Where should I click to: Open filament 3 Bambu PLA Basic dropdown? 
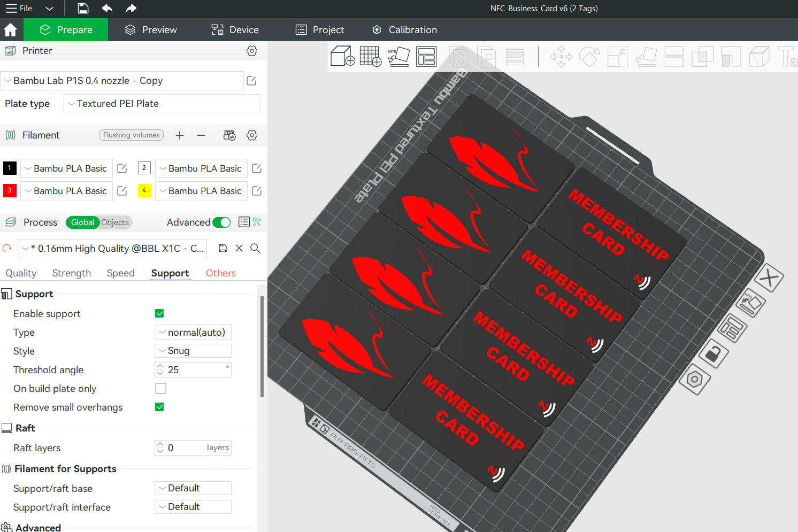(x=66, y=191)
